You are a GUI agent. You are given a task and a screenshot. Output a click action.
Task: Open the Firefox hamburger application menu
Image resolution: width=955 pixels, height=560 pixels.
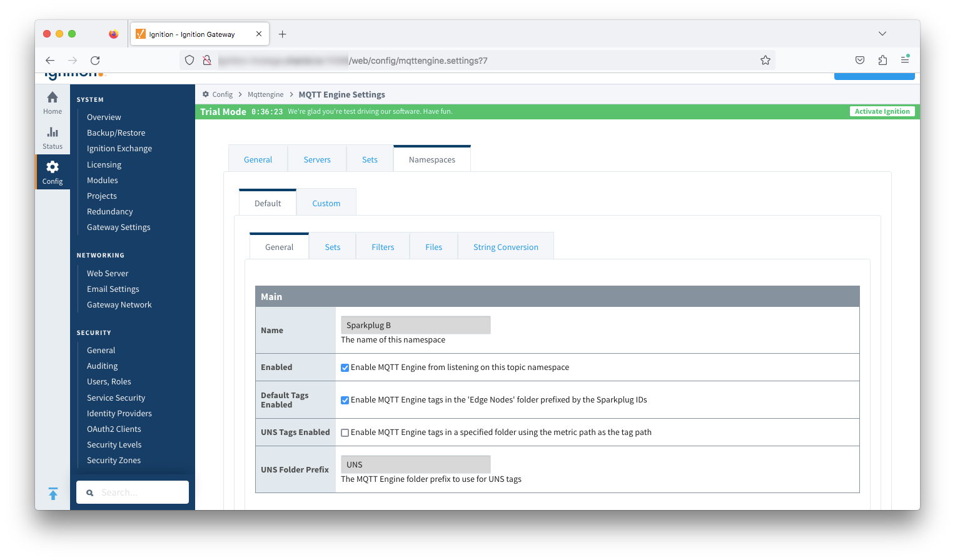tap(904, 60)
